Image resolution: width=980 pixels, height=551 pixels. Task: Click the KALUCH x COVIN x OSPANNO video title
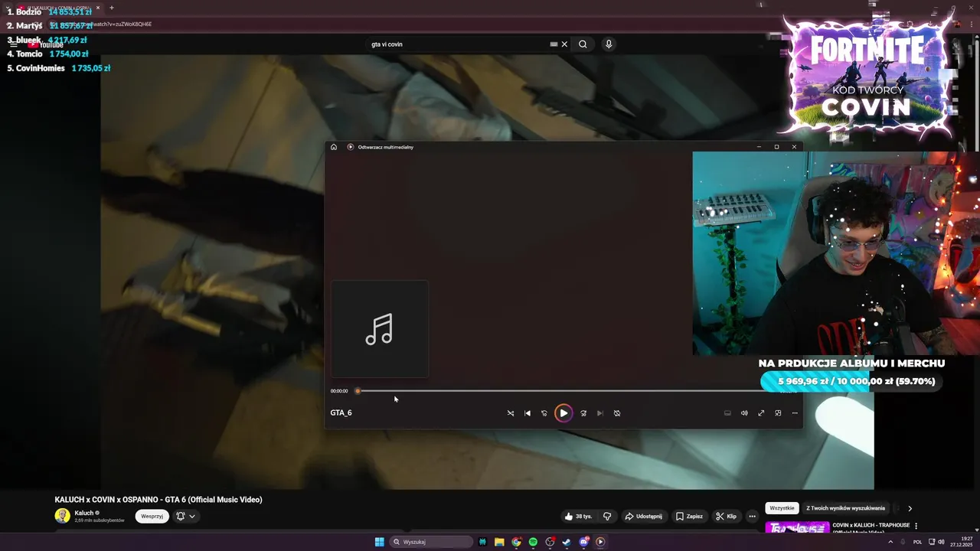158,500
